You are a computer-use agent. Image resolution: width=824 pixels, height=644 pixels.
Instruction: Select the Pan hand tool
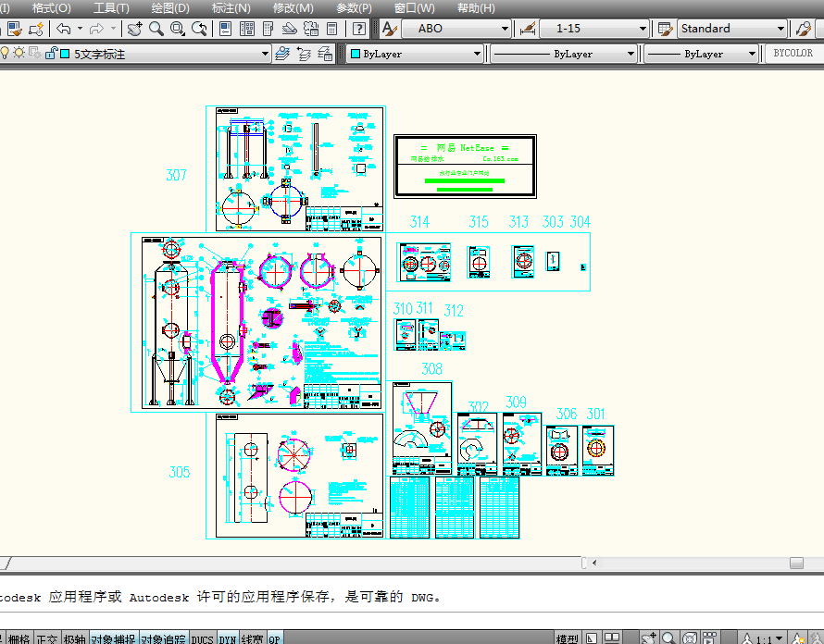(134, 29)
